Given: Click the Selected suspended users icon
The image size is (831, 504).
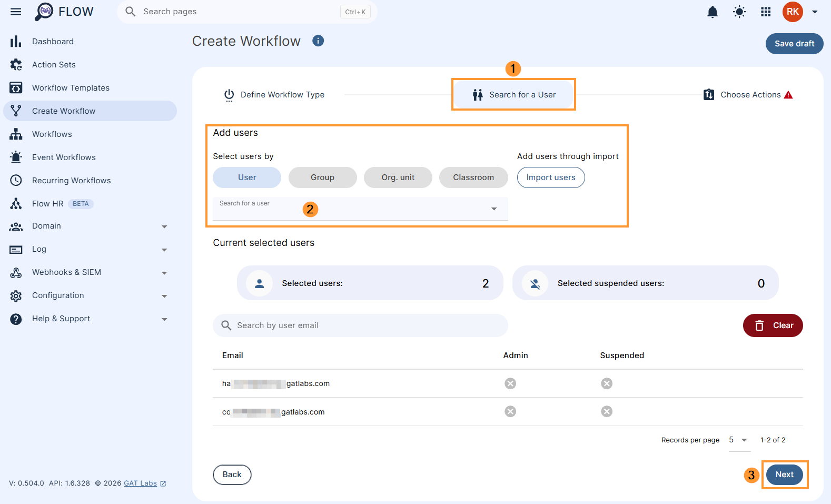Looking at the screenshot, I should click(x=535, y=283).
